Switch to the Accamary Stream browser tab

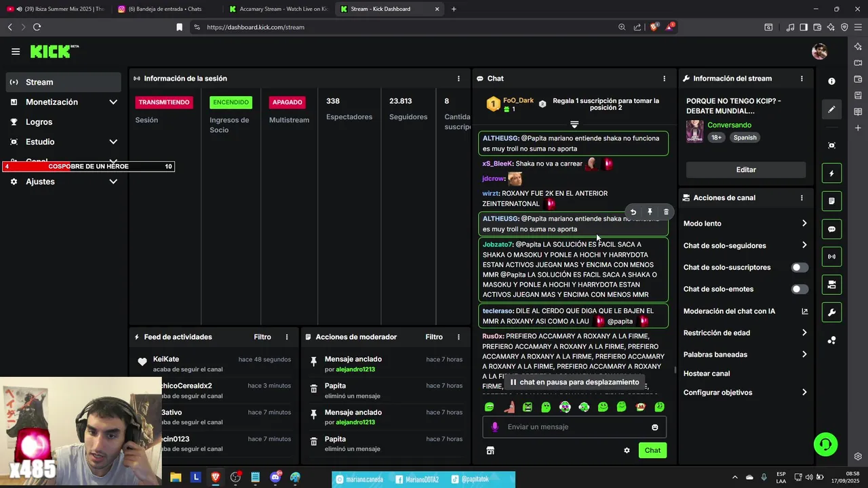278,9
